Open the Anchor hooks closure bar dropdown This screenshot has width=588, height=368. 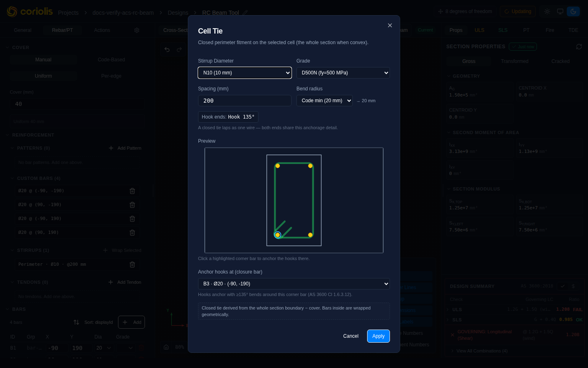tap(294, 284)
